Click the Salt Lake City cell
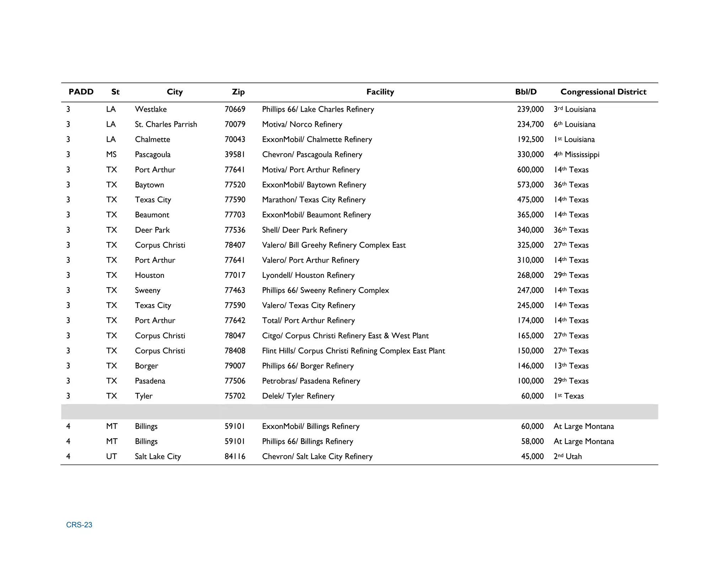 point(158,456)
